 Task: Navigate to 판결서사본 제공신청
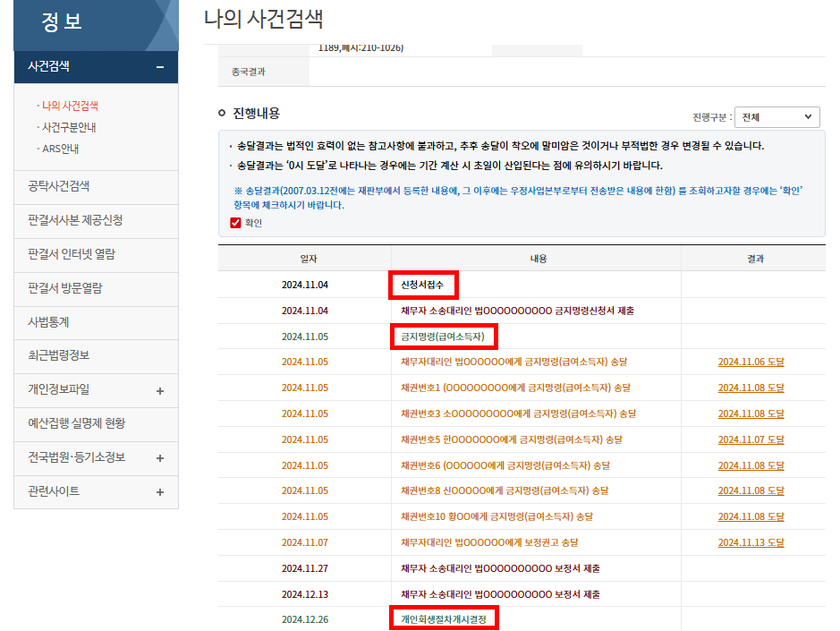pos(75,220)
